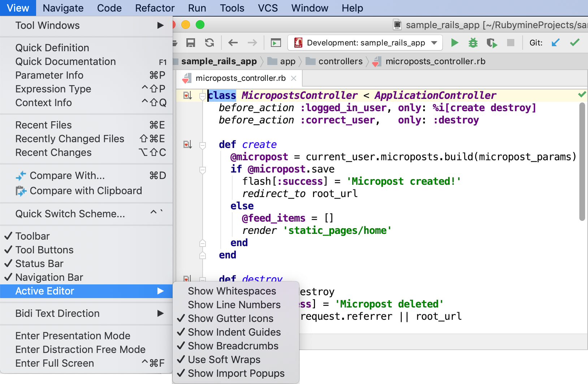Navigate forward with right arrow icon
Viewport: 588px width, 384px height.
tap(252, 43)
